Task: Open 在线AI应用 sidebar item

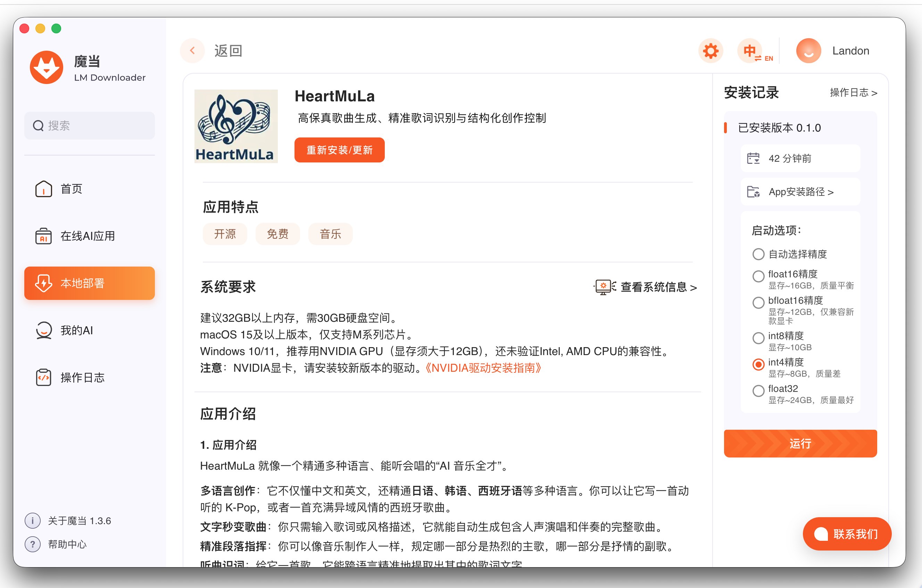Action: [x=87, y=236]
